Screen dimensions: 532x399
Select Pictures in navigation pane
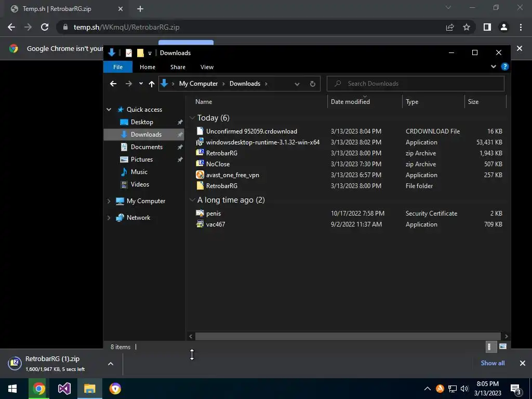[x=142, y=159]
